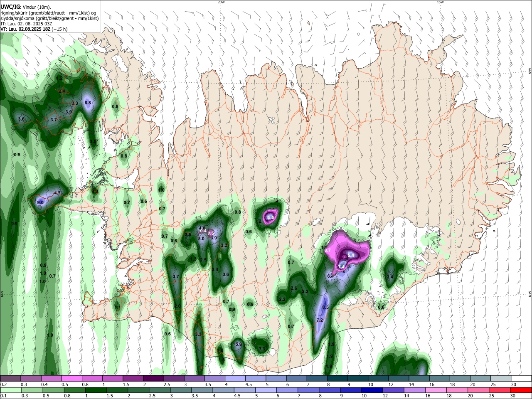Viewport: 532px width, 399px height.
Task: Select the bright red 30 rain legend swatch
Action: pos(521,390)
